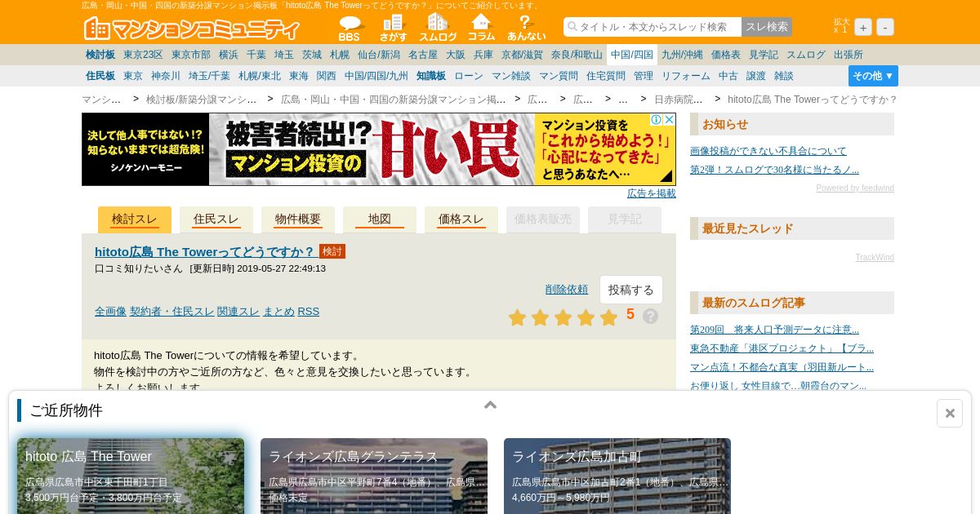This screenshot has height=514, width=980.
Task: Open the RSS link
Action: (309, 311)
